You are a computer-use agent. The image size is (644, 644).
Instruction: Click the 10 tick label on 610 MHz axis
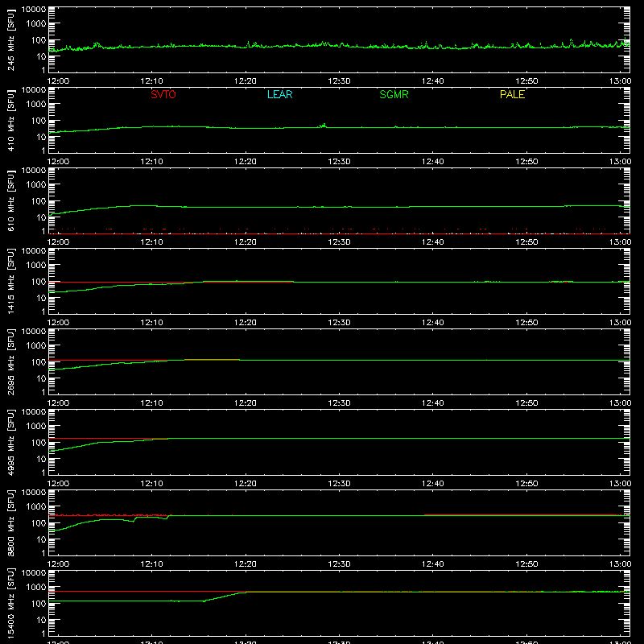[x=41, y=217]
